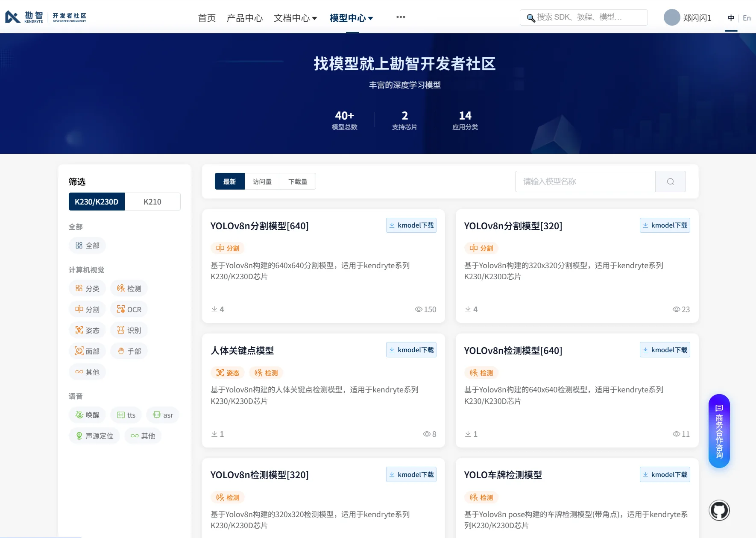756x538 pixels.
Task: Click view count 23 on YOLOv8n分割模型[320]
Action: coord(681,309)
